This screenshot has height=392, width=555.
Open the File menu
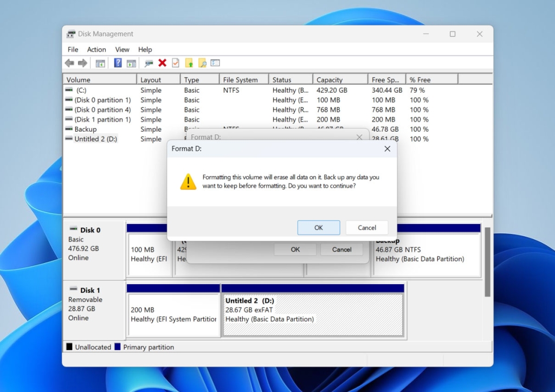[73, 49]
